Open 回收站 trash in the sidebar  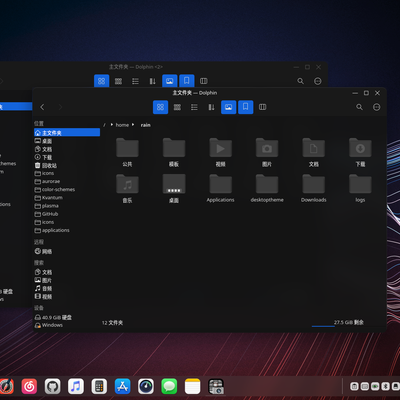click(x=67, y=165)
